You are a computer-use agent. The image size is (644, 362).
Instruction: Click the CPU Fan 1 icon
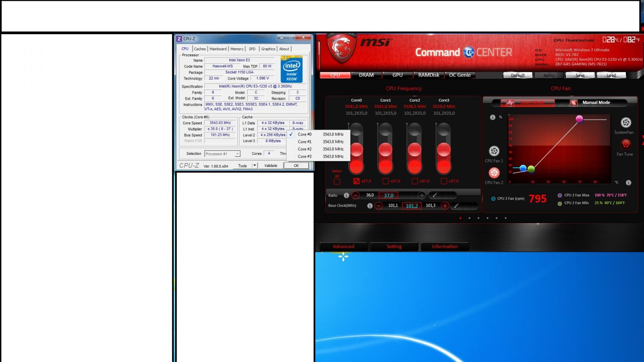[x=494, y=151]
